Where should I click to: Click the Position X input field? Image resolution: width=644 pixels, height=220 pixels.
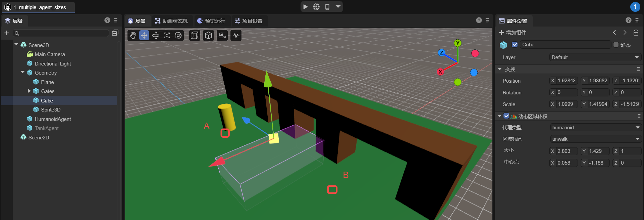[566, 81]
